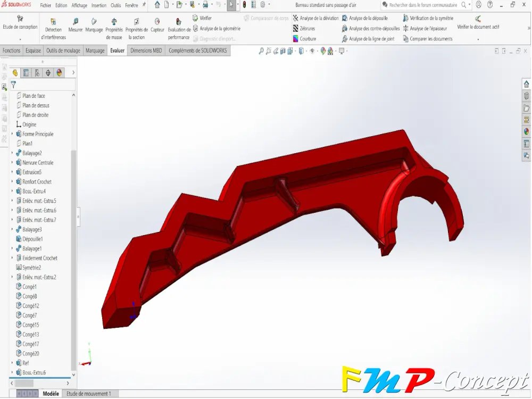Expand the Evidement Crochet feature
This screenshot has width=532, height=399.
coord(12,258)
